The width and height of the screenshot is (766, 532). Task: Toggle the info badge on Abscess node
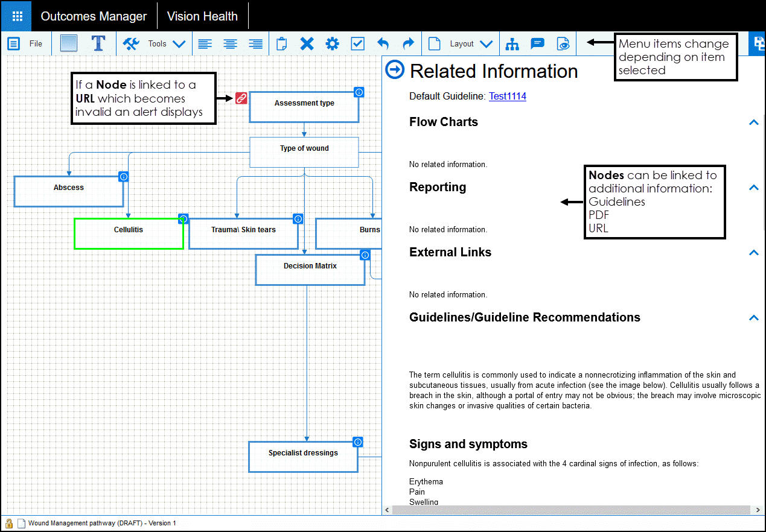[124, 177]
